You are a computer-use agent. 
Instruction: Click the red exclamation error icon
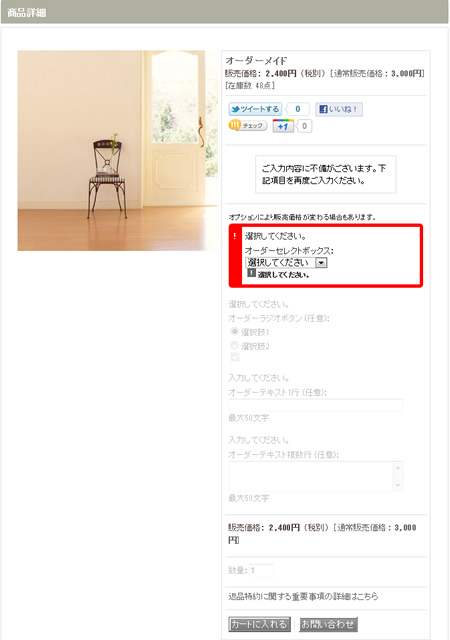point(235,236)
